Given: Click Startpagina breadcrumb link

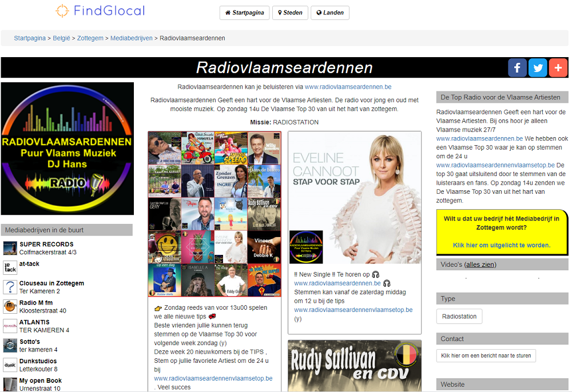Looking at the screenshot, I should pyautogui.click(x=30, y=38).
